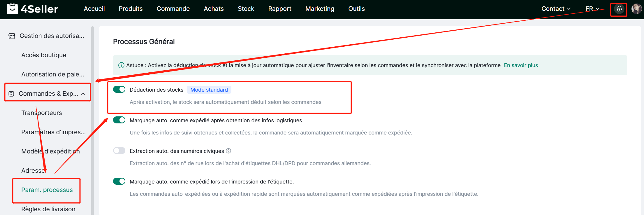This screenshot has width=644, height=215.
Task: Click help icon beside Extraction auto numéros civiques
Action: (228, 151)
